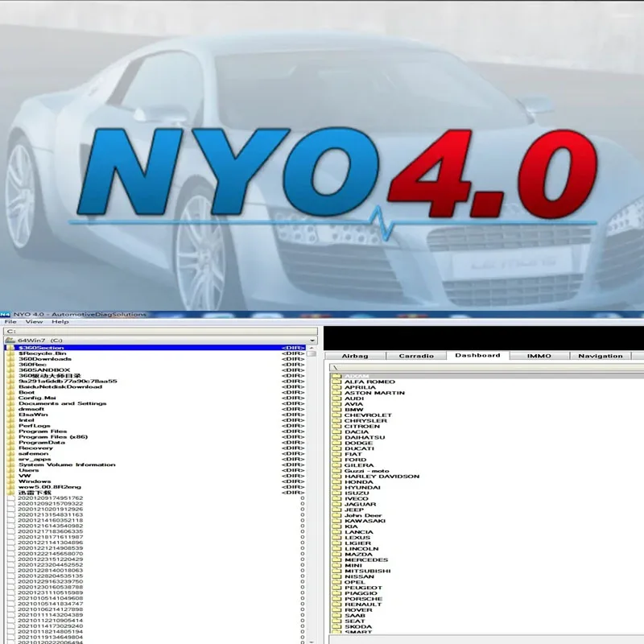Select the APRILIA folder icon
The width and height of the screenshot is (644, 644).
tap(336, 387)
